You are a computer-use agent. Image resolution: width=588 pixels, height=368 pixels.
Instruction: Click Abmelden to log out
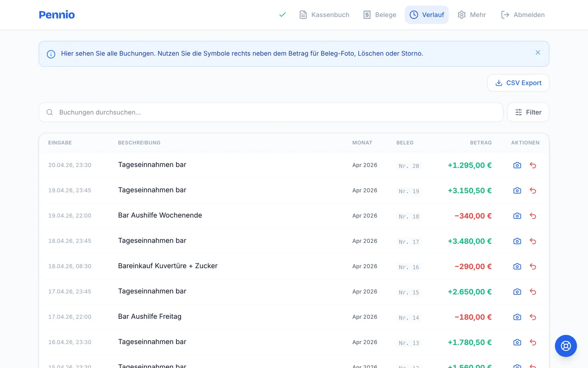click(523, 15)
